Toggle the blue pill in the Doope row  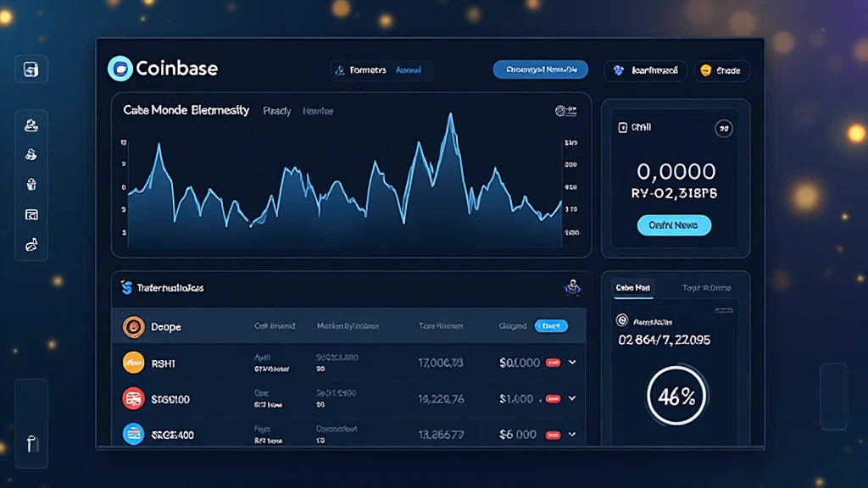point(551,326)
